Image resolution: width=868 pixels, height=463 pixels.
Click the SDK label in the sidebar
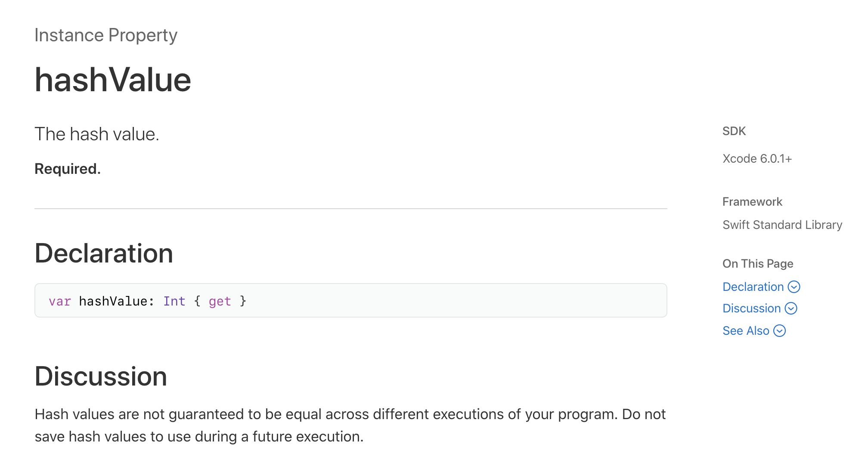pos(734,131)
